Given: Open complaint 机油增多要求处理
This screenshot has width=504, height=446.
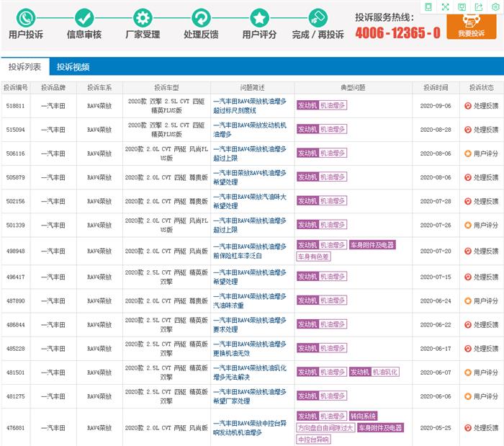Looking at the screenshot, I should 250,325.
